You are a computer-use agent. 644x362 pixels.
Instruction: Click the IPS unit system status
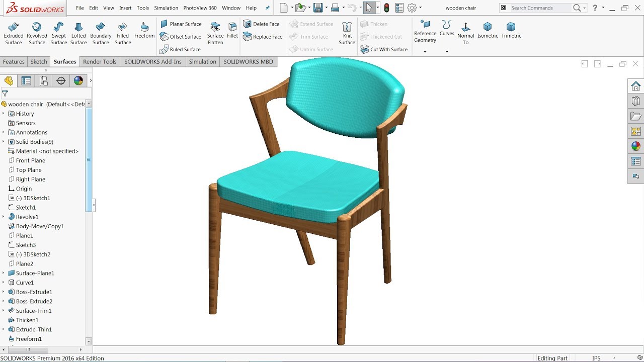point(596,358)
